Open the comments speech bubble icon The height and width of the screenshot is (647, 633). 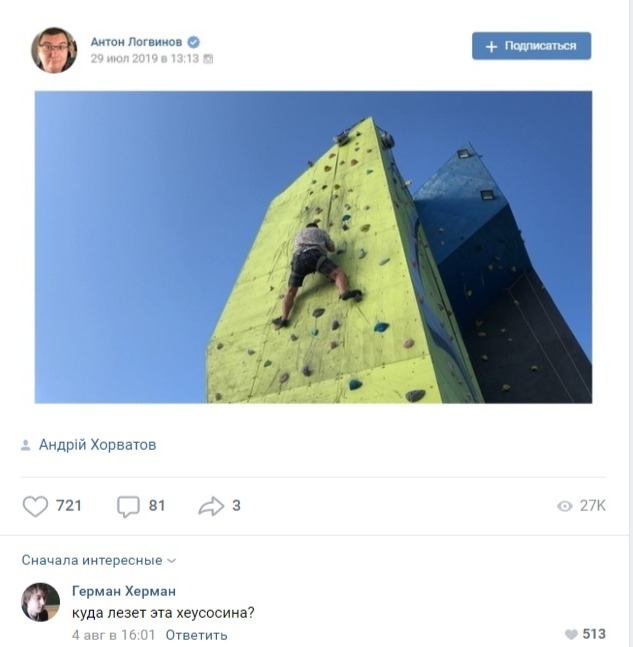pos(128,506)
